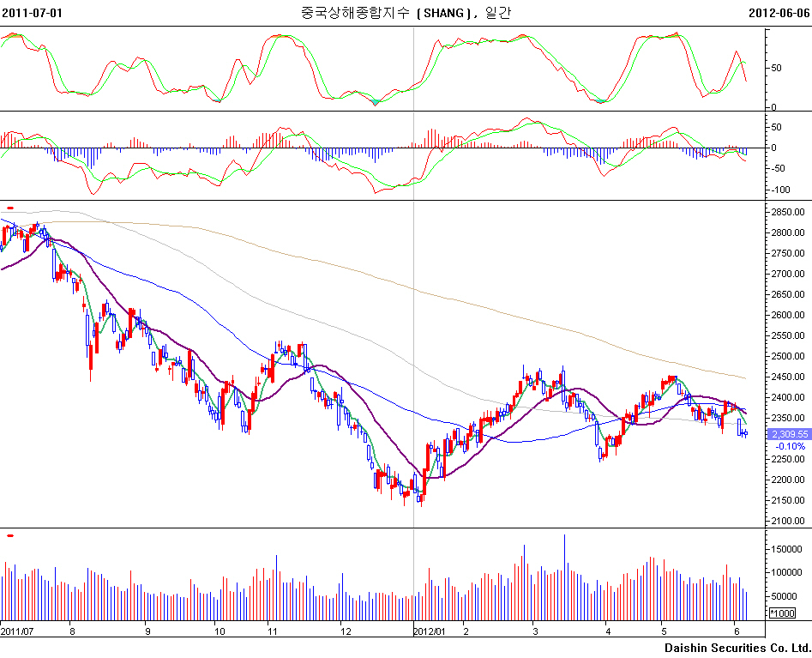
Task: Click the end date 2012-06-06
Action: pos(779,13)
